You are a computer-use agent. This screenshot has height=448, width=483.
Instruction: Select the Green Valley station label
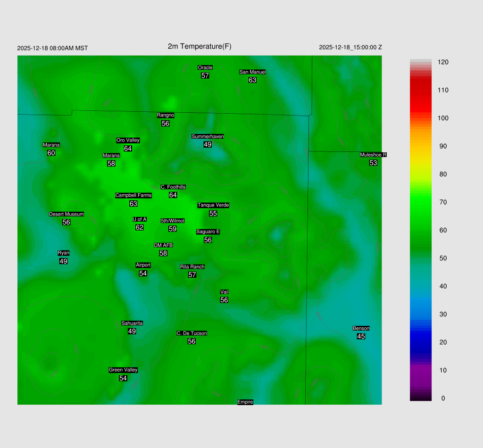[x=123, y=370]
